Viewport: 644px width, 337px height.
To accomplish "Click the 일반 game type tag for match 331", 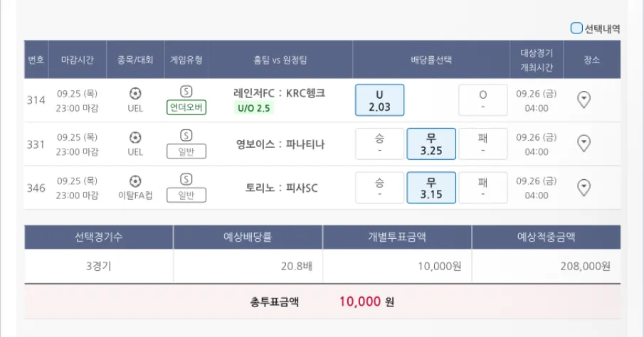I will pos(186,151).
